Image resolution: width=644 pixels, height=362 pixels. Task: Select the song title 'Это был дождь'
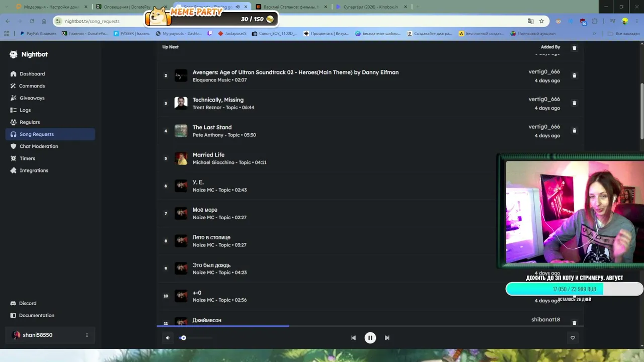[x=211, y=265]
